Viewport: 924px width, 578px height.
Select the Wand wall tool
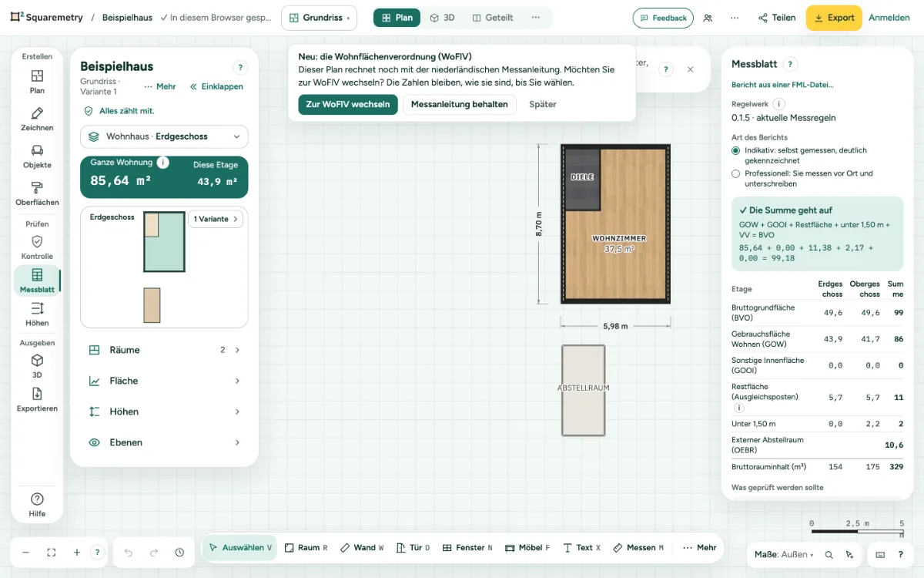362,548
